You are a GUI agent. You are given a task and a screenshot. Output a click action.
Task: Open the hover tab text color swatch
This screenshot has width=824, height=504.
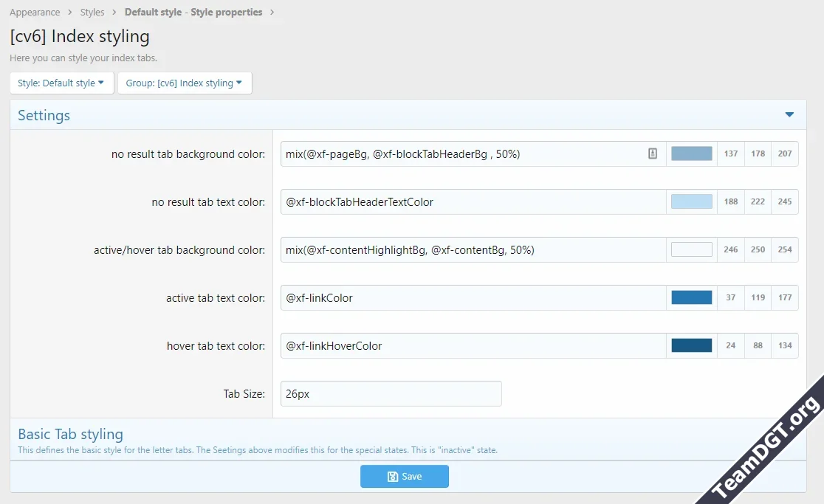[691, 345]
